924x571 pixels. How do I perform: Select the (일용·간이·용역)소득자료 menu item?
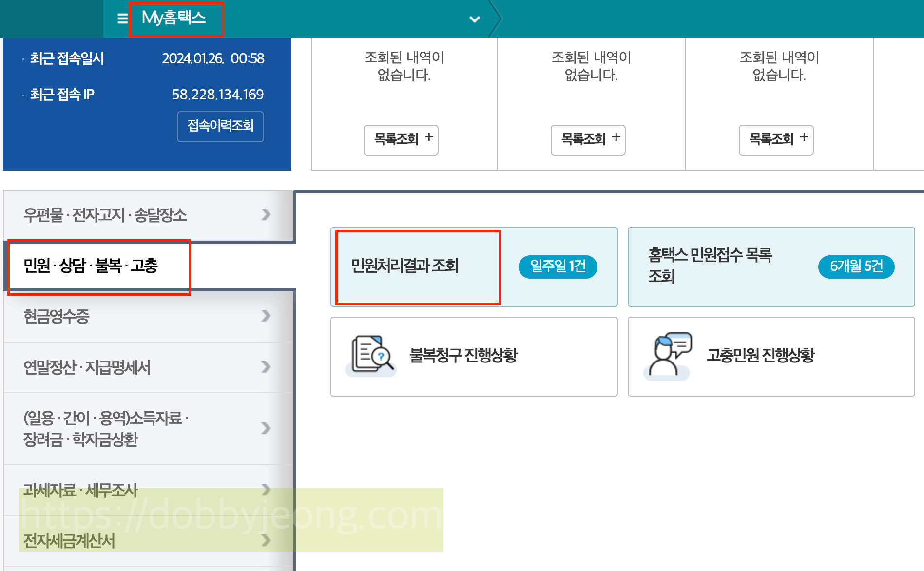pyautogui.click(x=148, y=429)
